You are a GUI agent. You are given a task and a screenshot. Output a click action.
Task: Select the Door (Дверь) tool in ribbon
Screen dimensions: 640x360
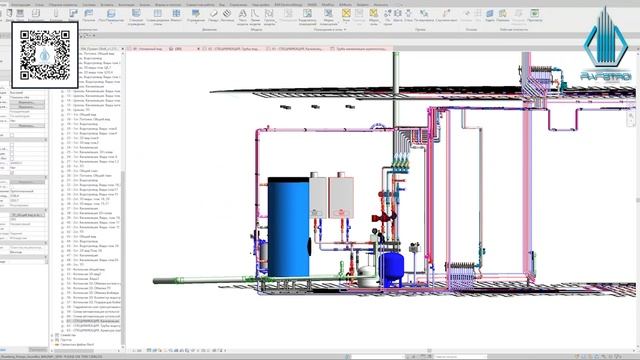point(9,16)
